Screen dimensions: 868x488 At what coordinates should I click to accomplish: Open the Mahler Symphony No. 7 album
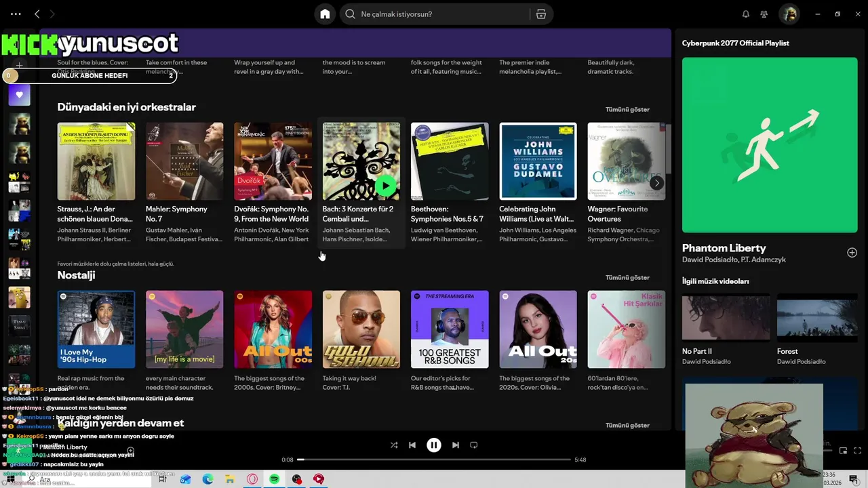point(184,161)
